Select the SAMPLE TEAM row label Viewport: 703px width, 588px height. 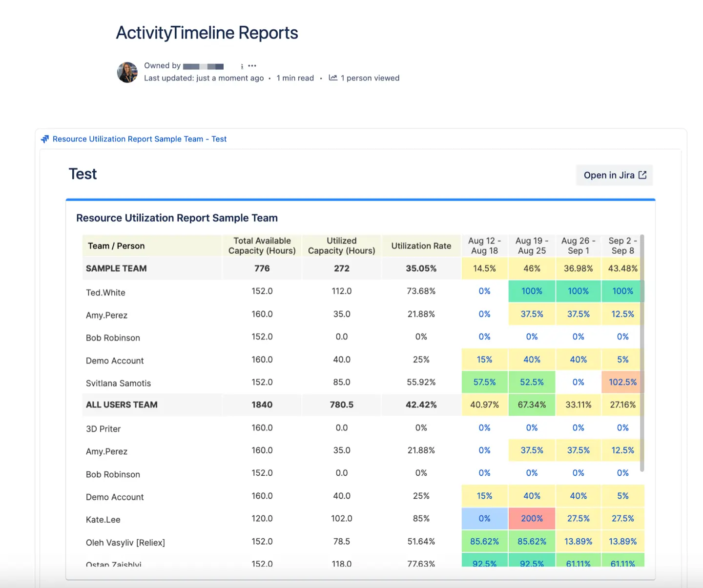[x=116, y=268]
